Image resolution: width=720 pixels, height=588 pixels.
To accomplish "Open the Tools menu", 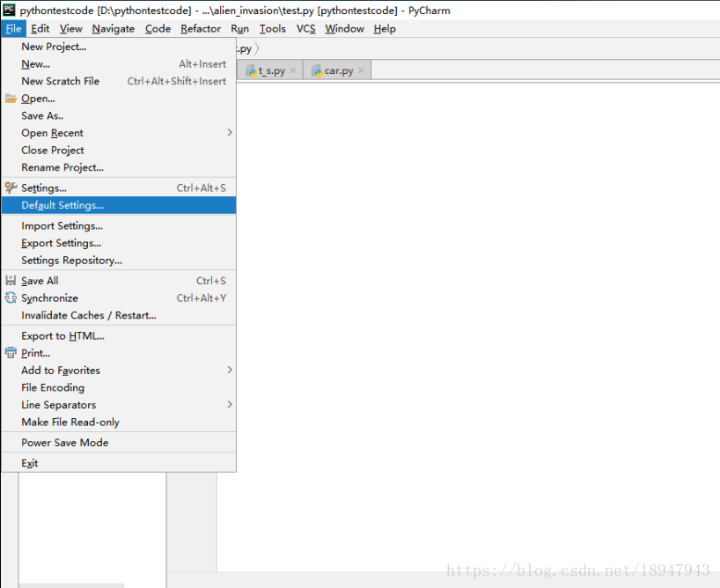I will (272, 28).
